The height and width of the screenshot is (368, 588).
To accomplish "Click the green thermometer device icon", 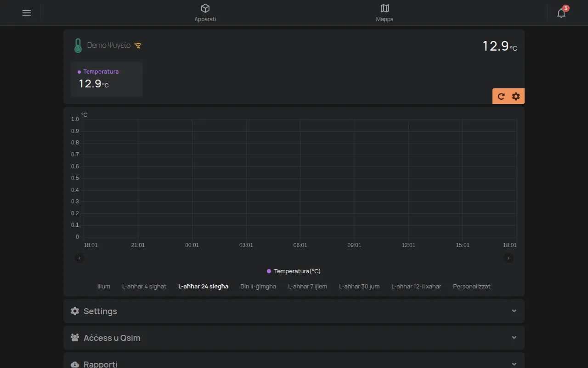I will 78,46.
